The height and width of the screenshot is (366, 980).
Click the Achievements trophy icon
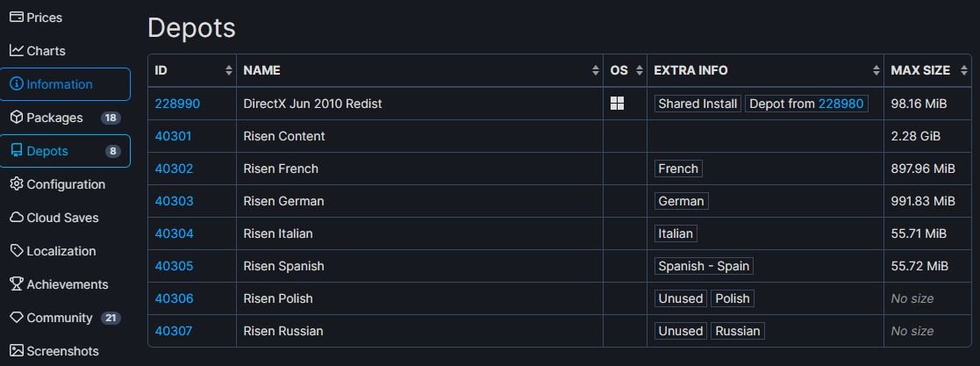[x=17, y=284]
